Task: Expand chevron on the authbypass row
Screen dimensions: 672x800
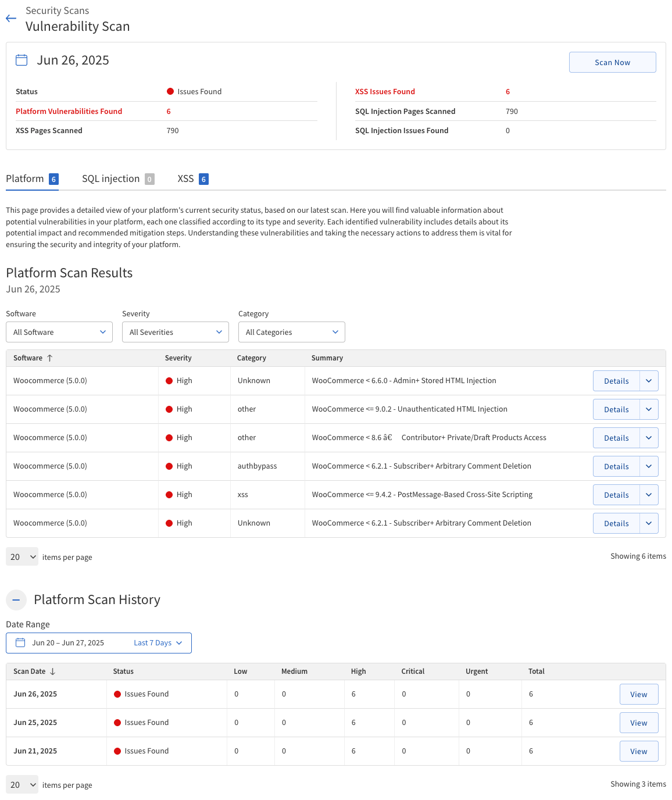Action: click(649, 466)
